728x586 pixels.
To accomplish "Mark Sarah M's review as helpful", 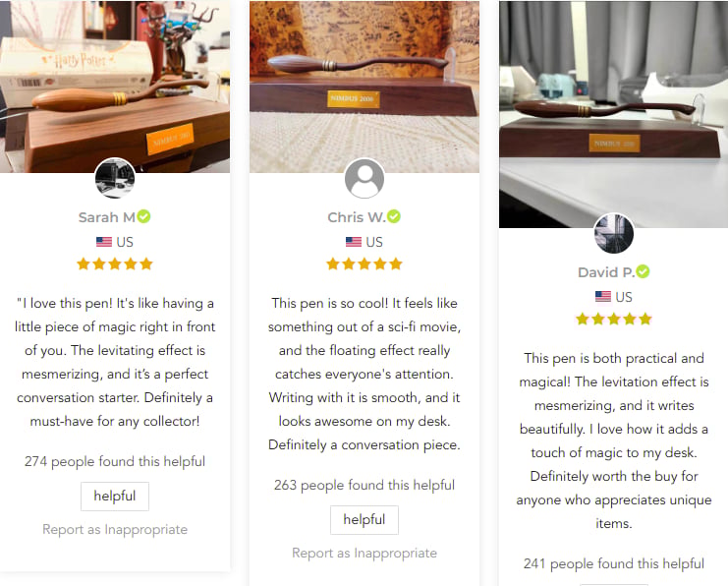I will pos(115,497).
